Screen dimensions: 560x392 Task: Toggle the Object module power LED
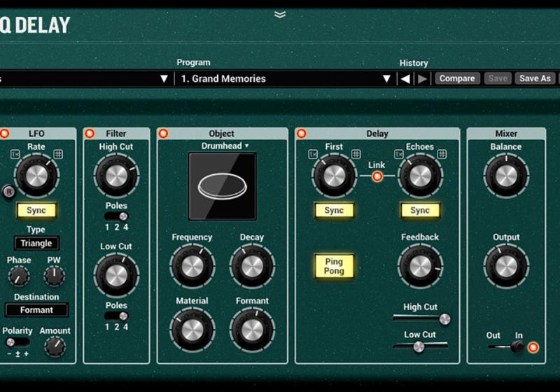[x=163, y=134]
